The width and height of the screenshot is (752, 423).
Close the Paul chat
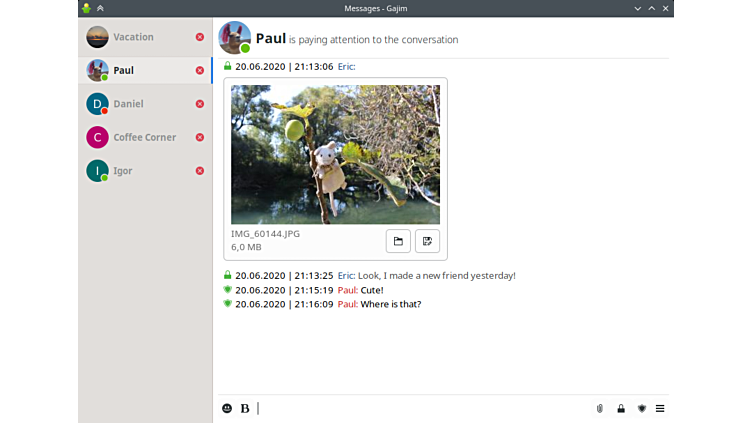199,71
